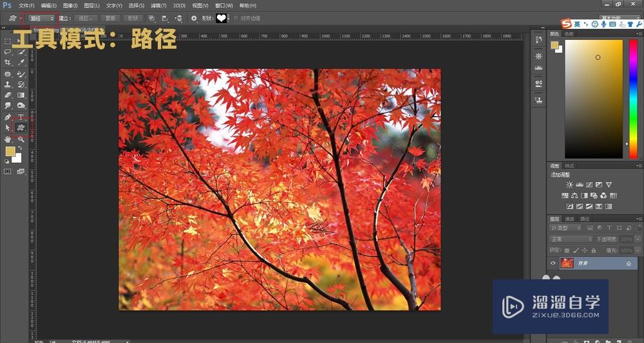Open the 图像(I) menu

(x=70, y=6)
